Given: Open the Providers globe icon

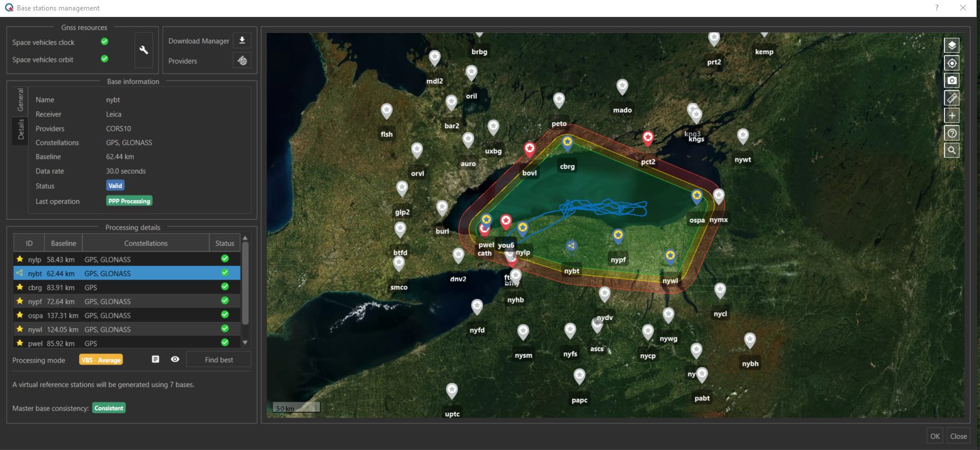Looking at the screenshot, I should [242, 61].
